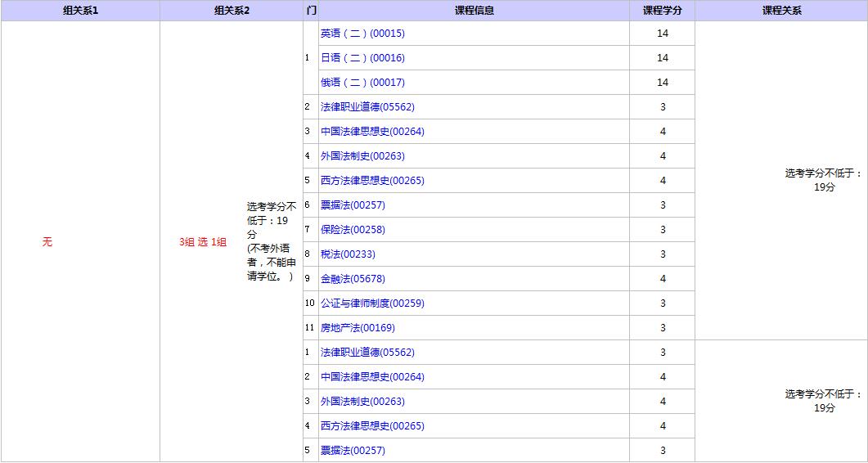
Task: Select the credit value 14 for 俄语(二)
Action: 663,83
